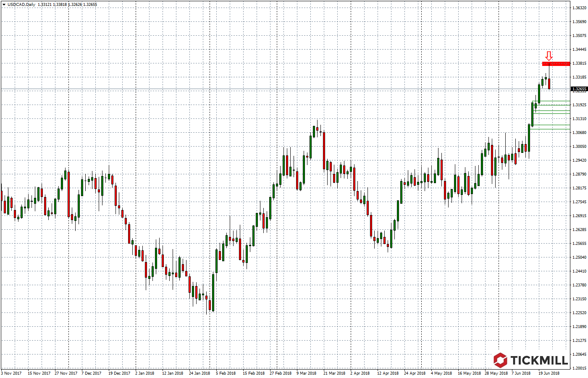
Task: Click the 4 May 2018 date label
Action: 441,373
